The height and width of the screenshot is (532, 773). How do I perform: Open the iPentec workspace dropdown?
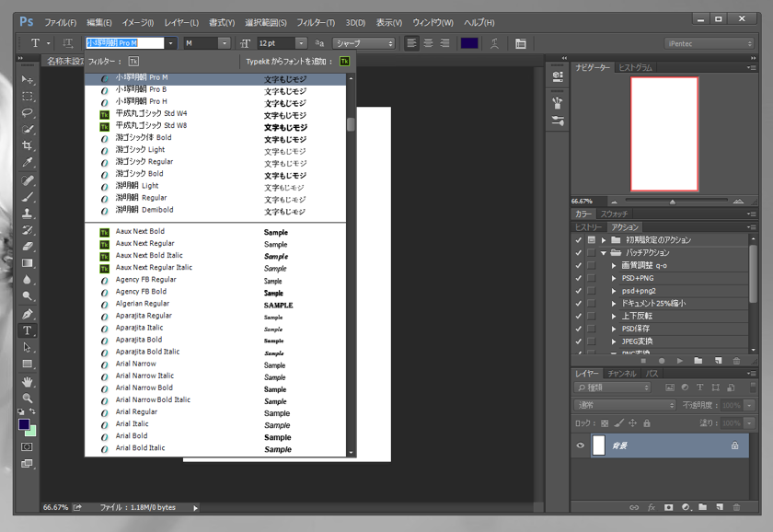pos(709,43)
